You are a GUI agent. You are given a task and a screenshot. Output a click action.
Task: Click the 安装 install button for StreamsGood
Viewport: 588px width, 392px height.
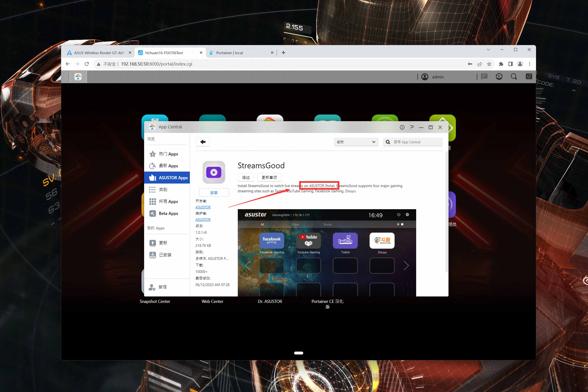coord(214,193)
